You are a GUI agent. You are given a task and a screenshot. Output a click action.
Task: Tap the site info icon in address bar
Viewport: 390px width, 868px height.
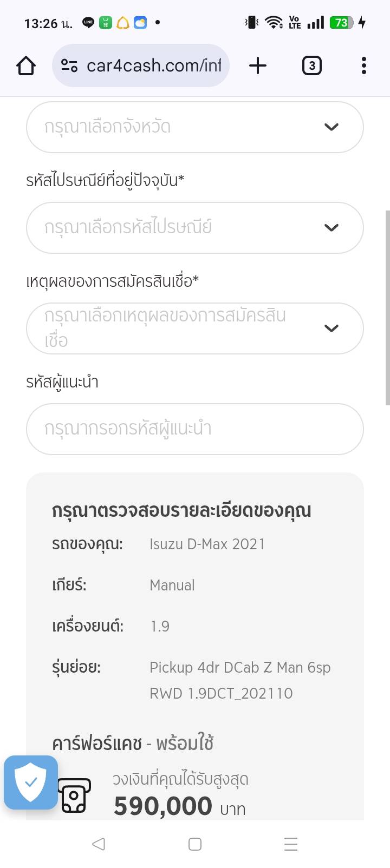point(69,66)
